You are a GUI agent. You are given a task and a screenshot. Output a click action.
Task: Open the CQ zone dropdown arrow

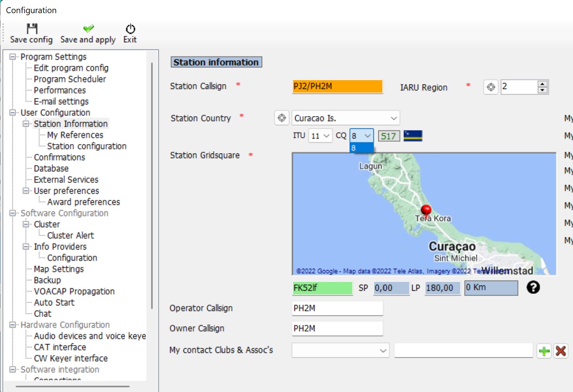point(368,136)
